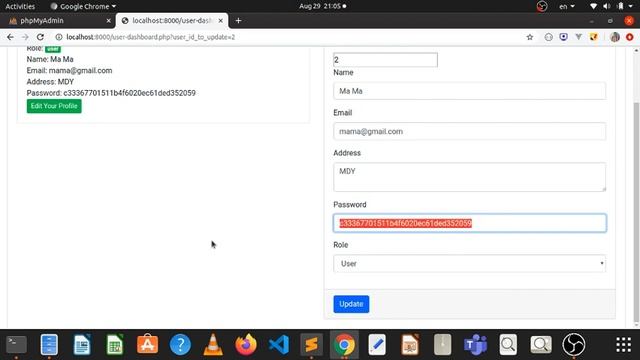Screen dimensions: 640x360
Task: Click the Wi-Fi network icon
Action: click(593, 6)
